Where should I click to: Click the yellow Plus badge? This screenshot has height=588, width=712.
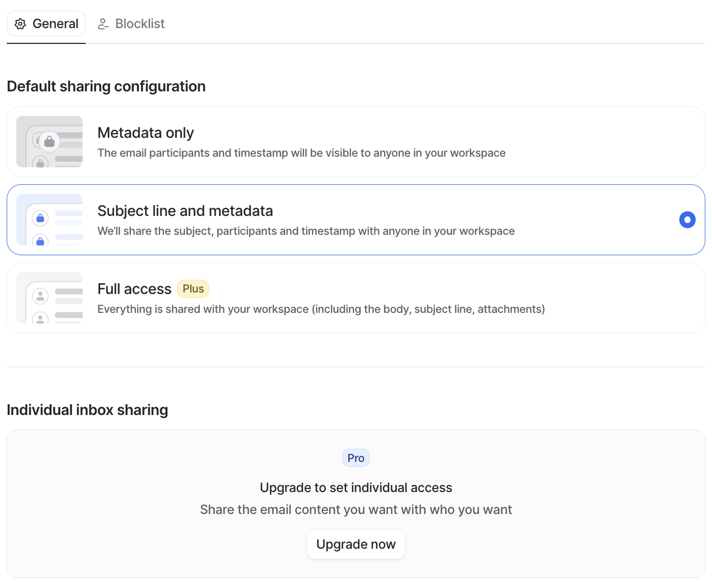pos(193,289)
